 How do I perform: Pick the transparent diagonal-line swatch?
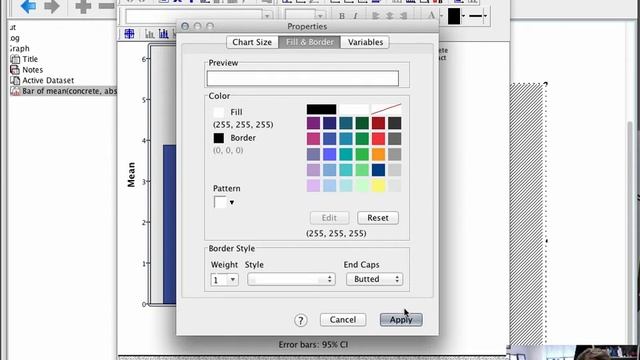(386, 109)
